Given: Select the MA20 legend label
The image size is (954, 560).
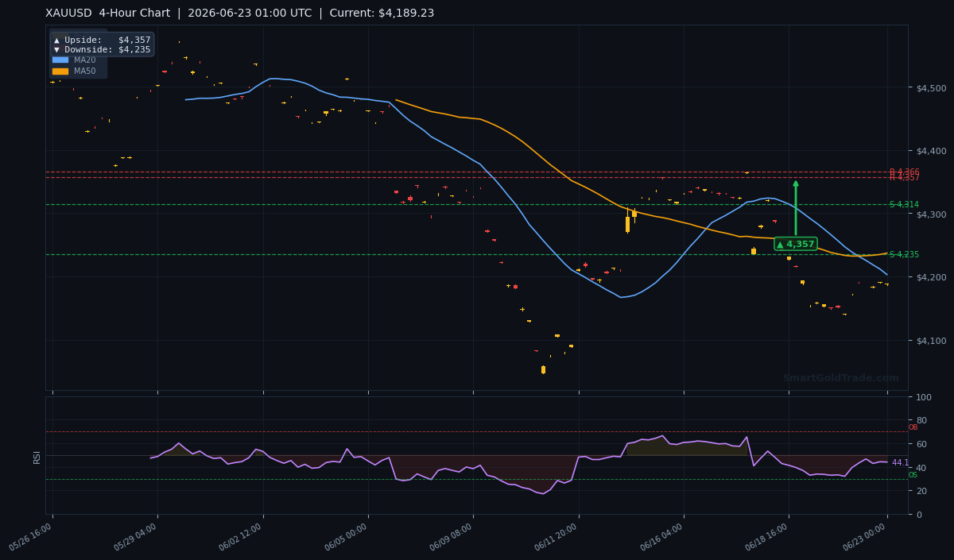Looking at the screenshot, I should [85, 60].
